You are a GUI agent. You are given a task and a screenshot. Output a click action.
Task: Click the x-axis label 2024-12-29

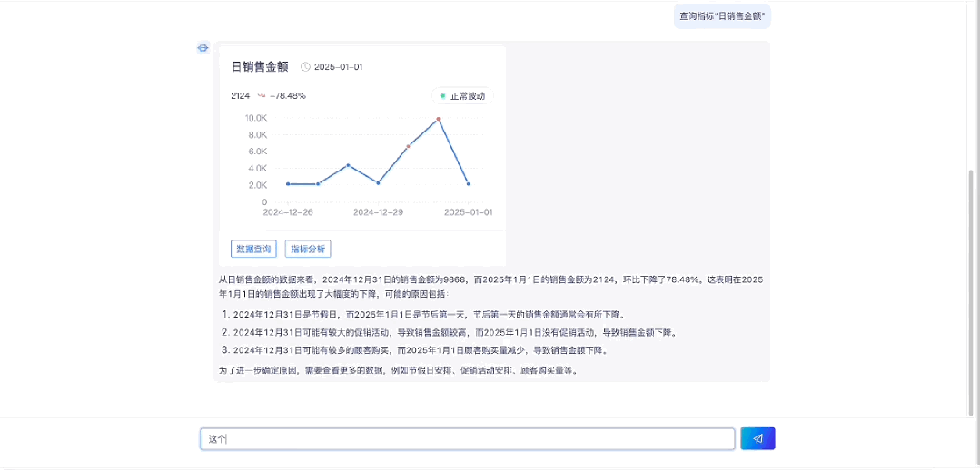378,213
